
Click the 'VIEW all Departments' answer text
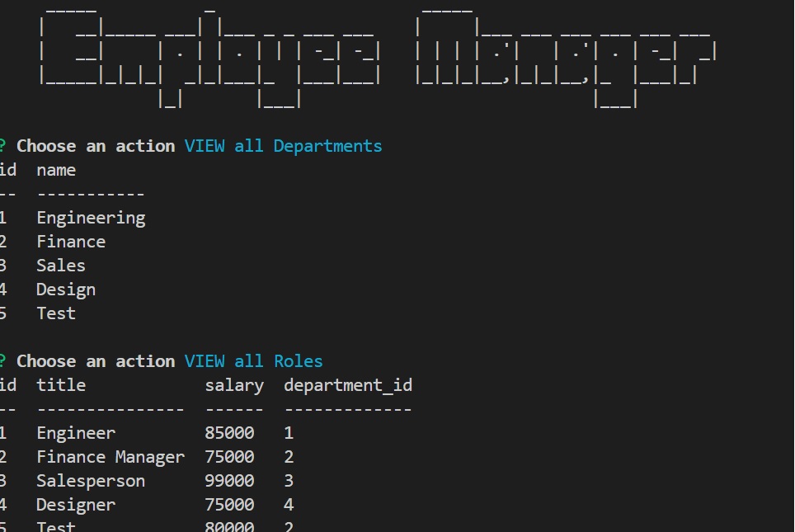(x=283, y=146)
